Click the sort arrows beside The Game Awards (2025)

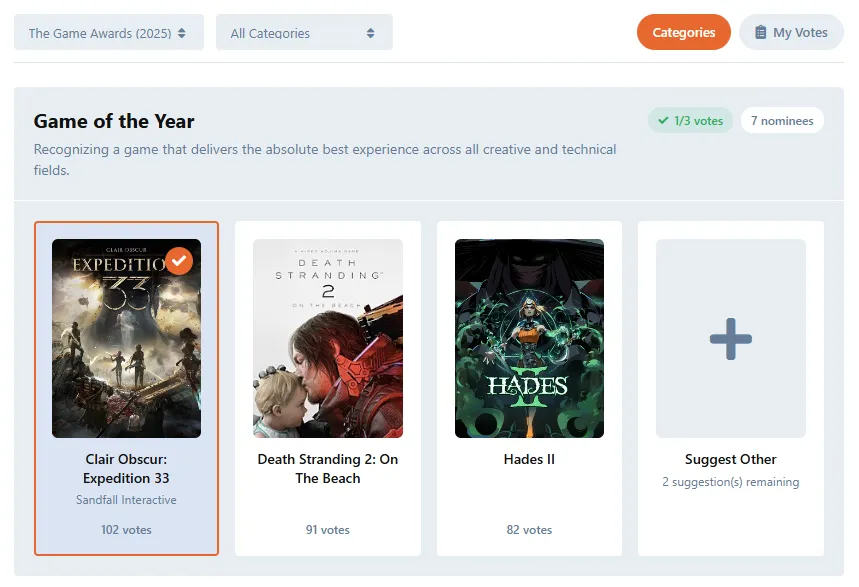(182, 33)
